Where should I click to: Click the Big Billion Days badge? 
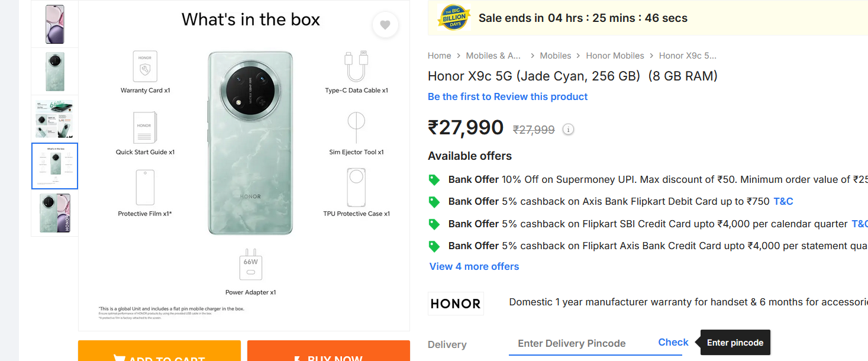pos(453,18)
